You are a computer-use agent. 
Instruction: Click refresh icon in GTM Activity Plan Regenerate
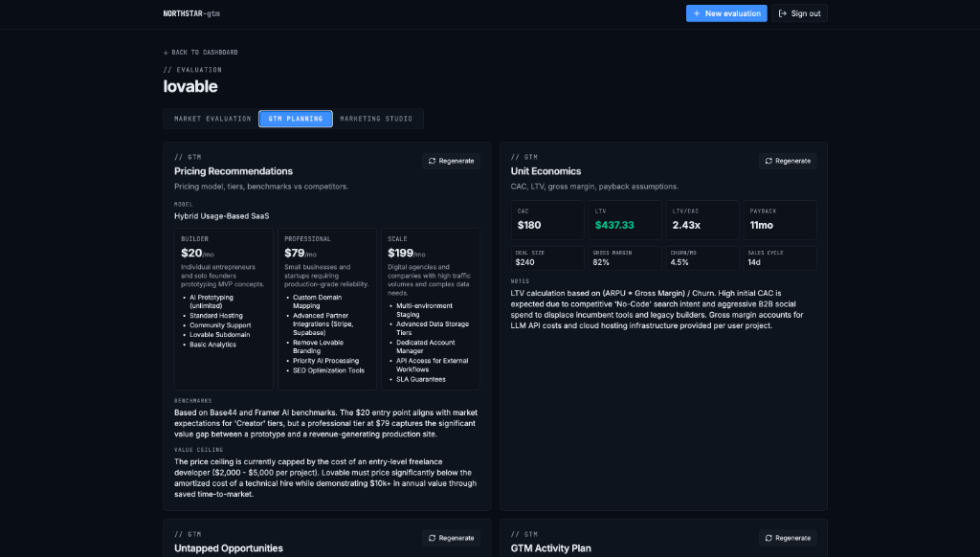768,538
